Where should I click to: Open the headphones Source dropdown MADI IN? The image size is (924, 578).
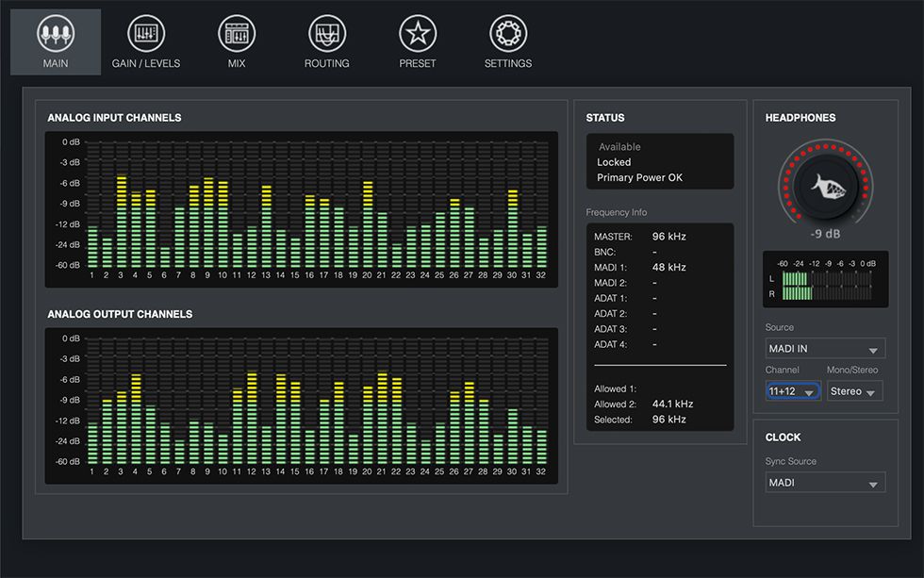tap(825, 348)
